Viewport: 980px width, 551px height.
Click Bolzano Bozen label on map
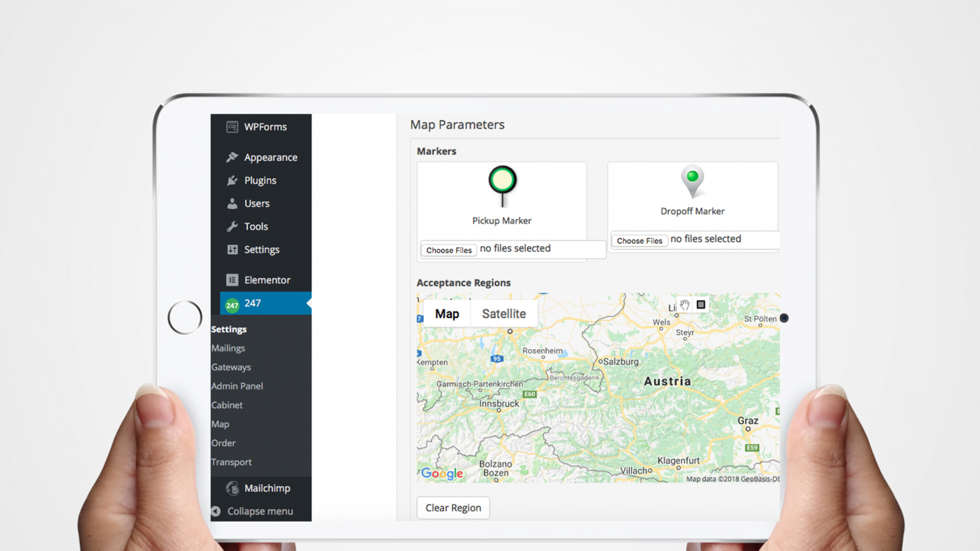[x=496, y=468]
